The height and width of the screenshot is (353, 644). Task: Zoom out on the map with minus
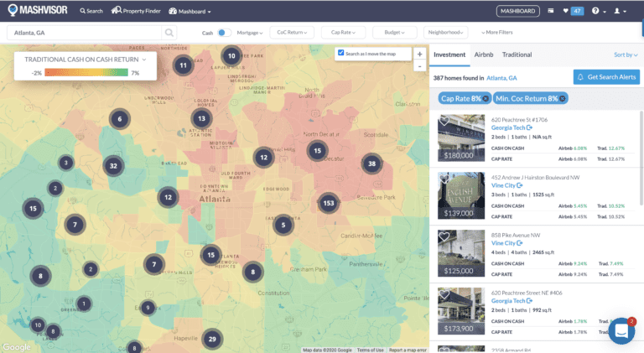click(419, 65)
